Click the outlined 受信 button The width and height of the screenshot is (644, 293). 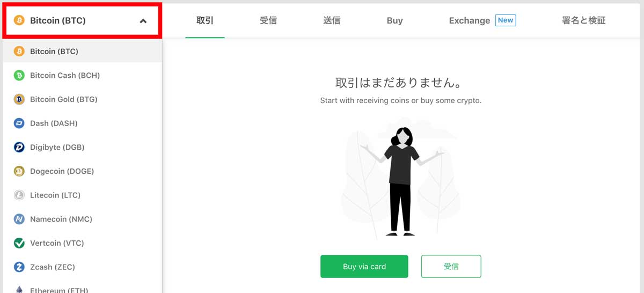(x=451, y=267)
